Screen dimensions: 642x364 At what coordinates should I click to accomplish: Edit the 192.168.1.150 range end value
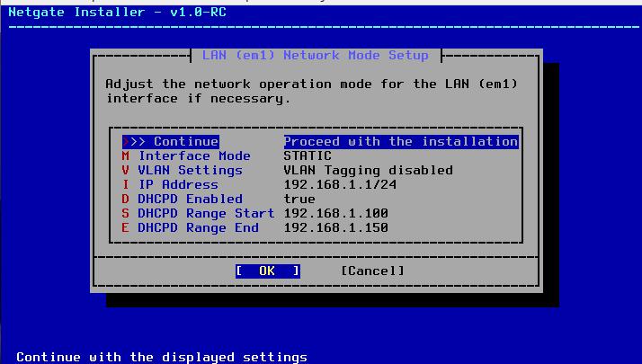[335, 227]
